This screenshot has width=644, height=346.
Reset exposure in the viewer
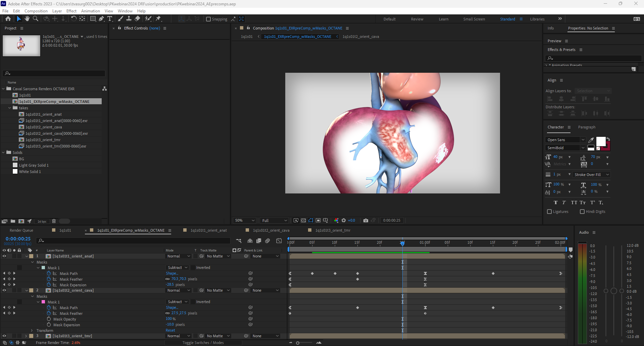pyautogui.click(x=344, y=220)
